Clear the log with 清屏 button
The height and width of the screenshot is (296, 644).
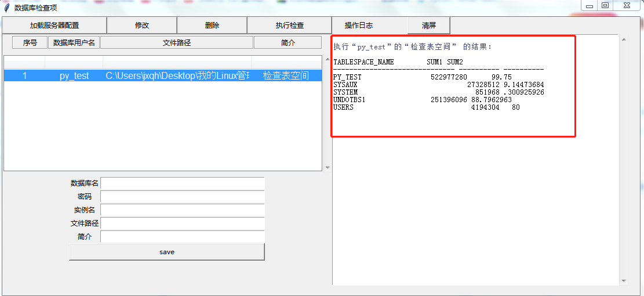tap(429, 25)
